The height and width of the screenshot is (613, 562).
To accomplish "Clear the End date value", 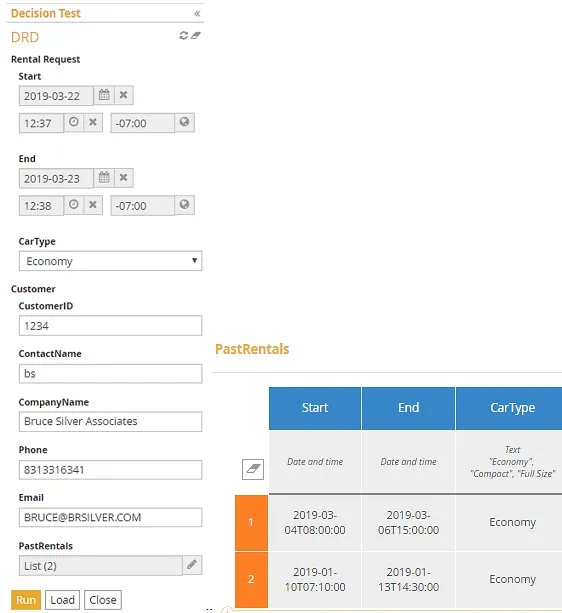I will point(123,178).
